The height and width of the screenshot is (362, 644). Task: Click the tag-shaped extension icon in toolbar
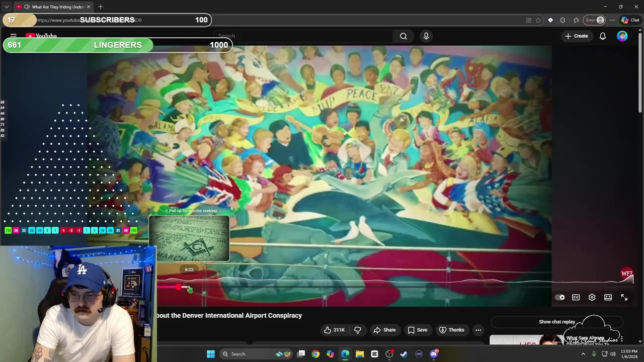pyautogui.click(x=550, y=20)
